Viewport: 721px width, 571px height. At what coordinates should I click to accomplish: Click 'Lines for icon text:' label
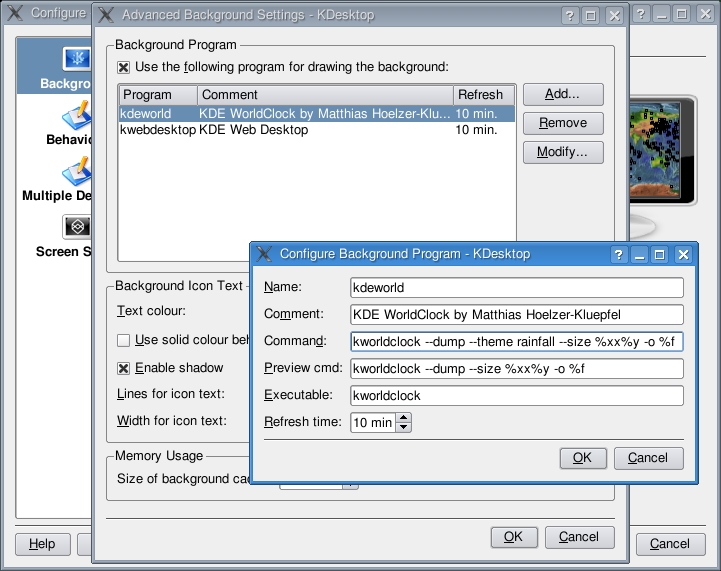pyautogui.click(x=171, y=394)
